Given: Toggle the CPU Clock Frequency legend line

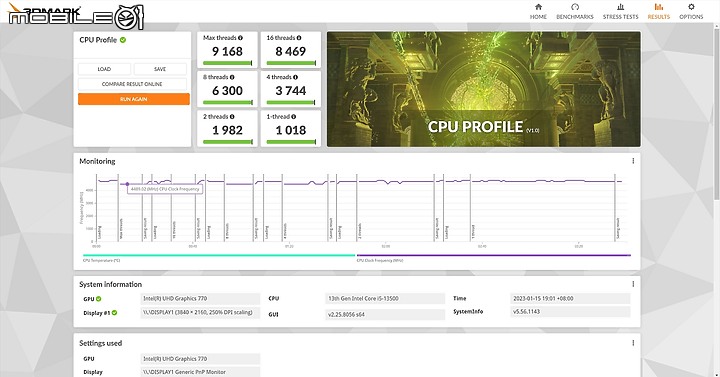Looking at the screenshot, I should 494,255.
